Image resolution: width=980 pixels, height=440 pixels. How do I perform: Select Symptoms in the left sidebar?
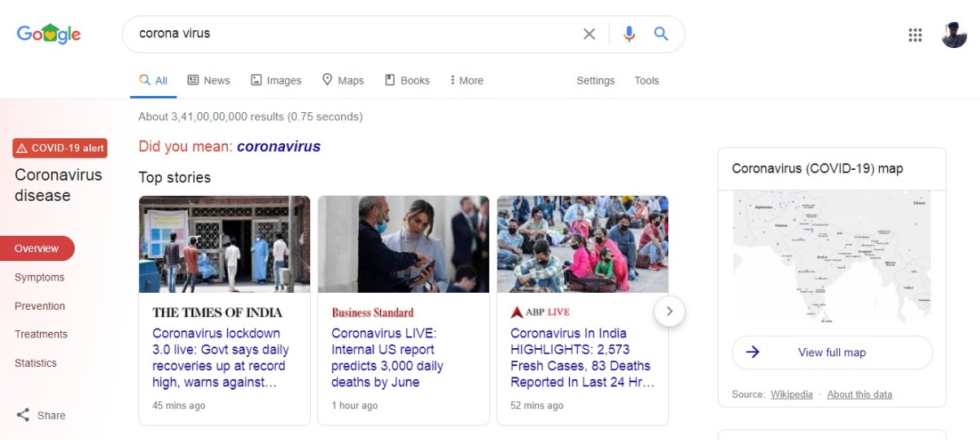[39, 277]
